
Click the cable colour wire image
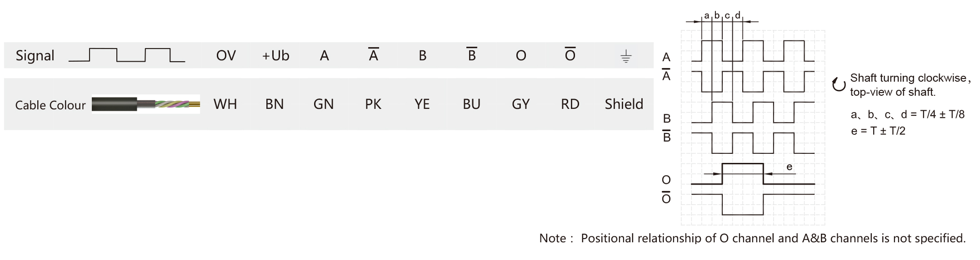pos(145,104)
